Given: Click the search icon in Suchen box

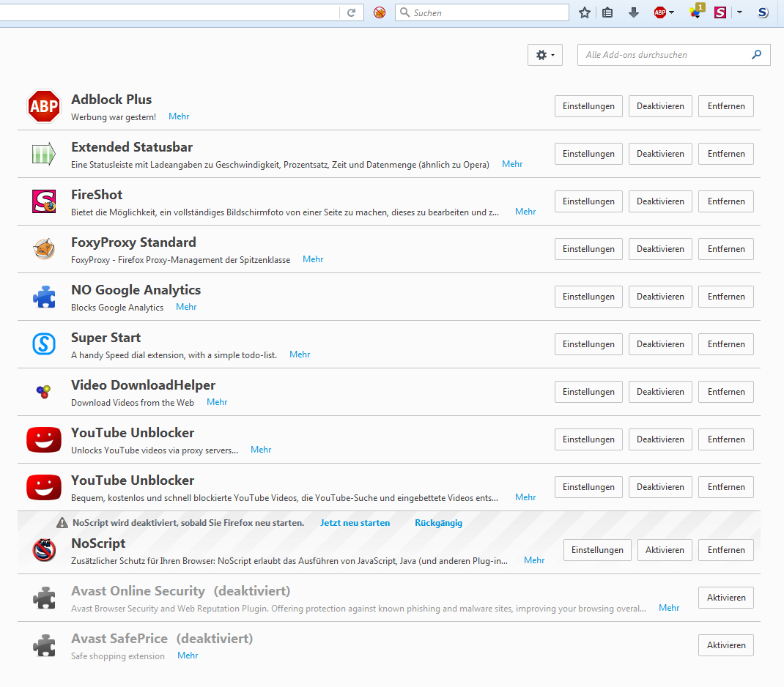Looking at the screenshot, I should click(405, 12).
